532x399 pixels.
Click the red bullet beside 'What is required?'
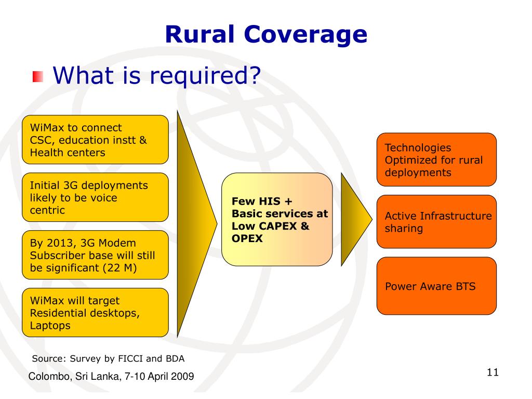tap(37, 77)
